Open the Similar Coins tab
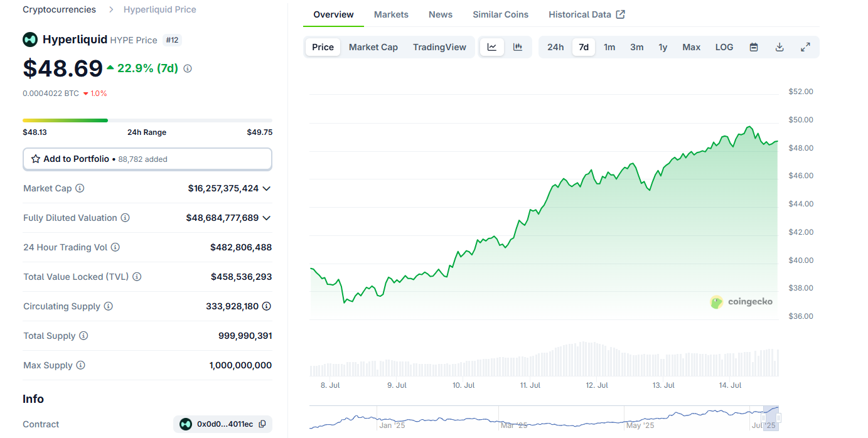Viewport: 868px width, 438px height. point(501,14)
